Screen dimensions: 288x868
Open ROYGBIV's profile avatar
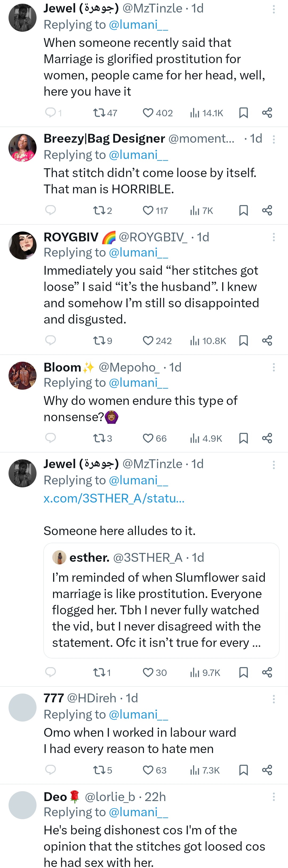coord(23,245)
